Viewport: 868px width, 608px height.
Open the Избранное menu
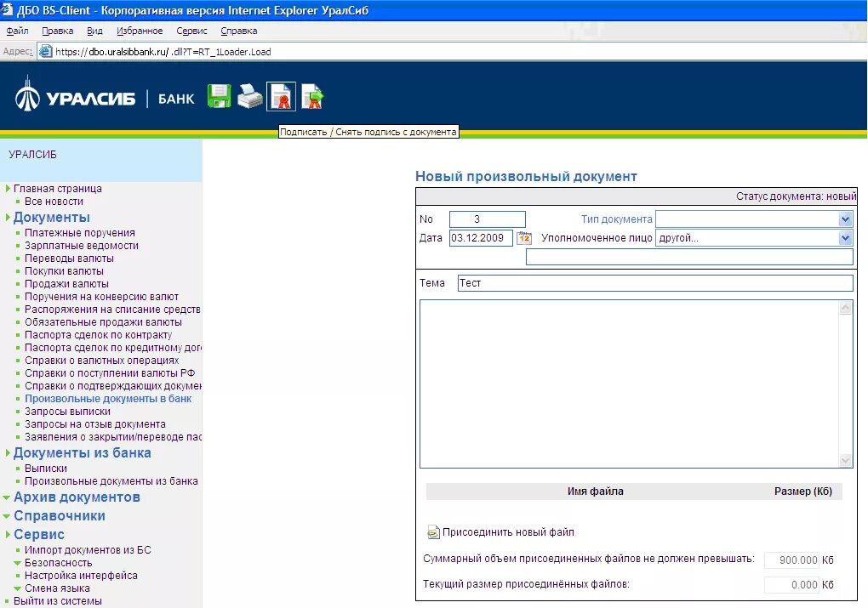pyautogui.click(x=140, y=31)
